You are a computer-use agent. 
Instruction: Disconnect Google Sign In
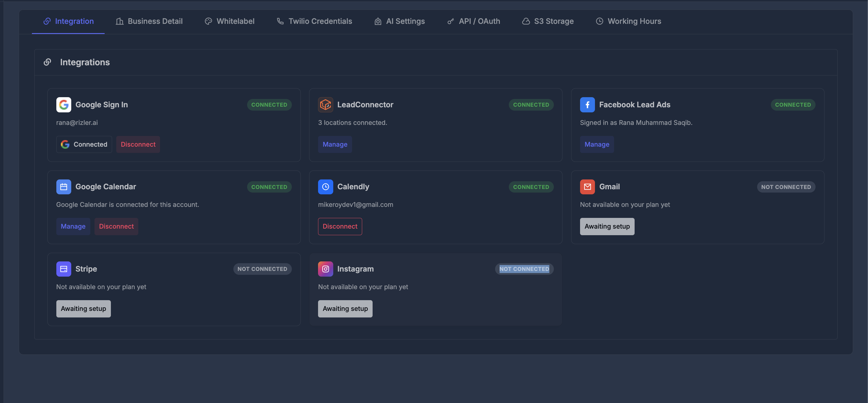point(138,144)
